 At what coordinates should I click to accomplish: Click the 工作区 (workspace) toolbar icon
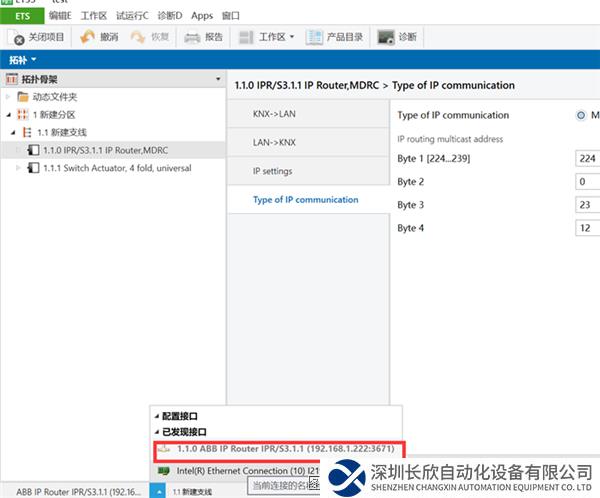click(247, 37)
